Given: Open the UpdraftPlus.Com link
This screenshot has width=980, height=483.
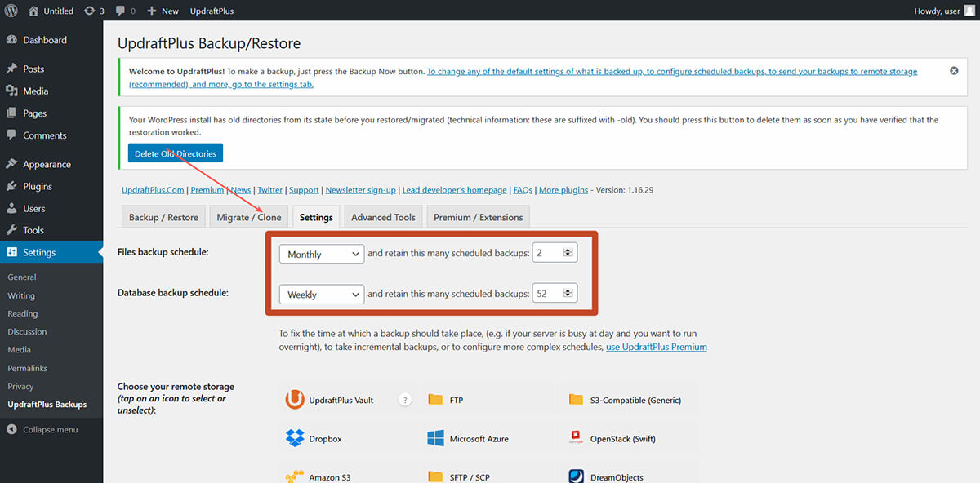Looking at the screenshot, I should 153,190.
